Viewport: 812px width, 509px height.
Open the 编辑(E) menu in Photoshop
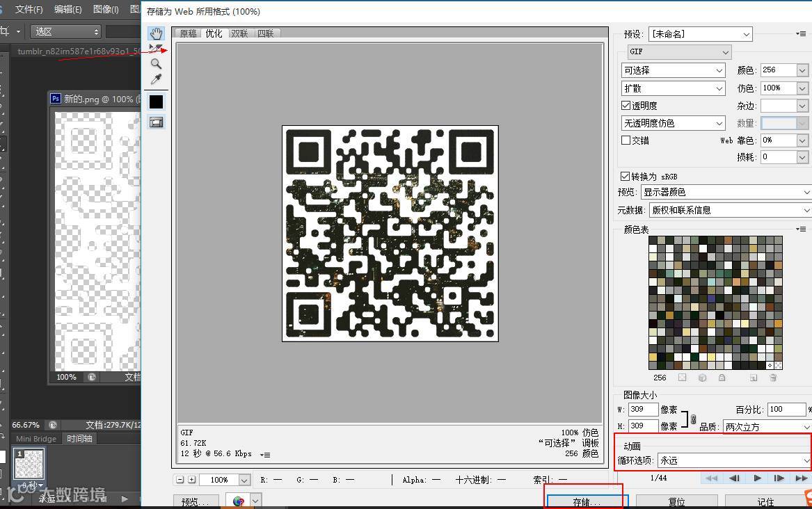tap(67, 9)
